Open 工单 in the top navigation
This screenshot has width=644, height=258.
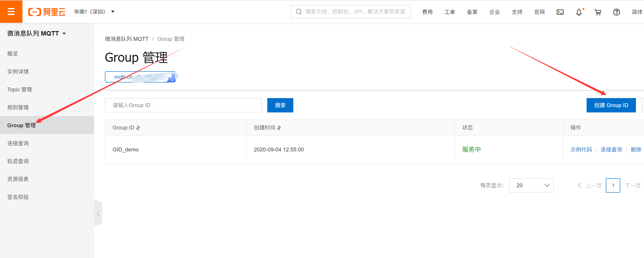pyautogui.click(x=450, y=12)
